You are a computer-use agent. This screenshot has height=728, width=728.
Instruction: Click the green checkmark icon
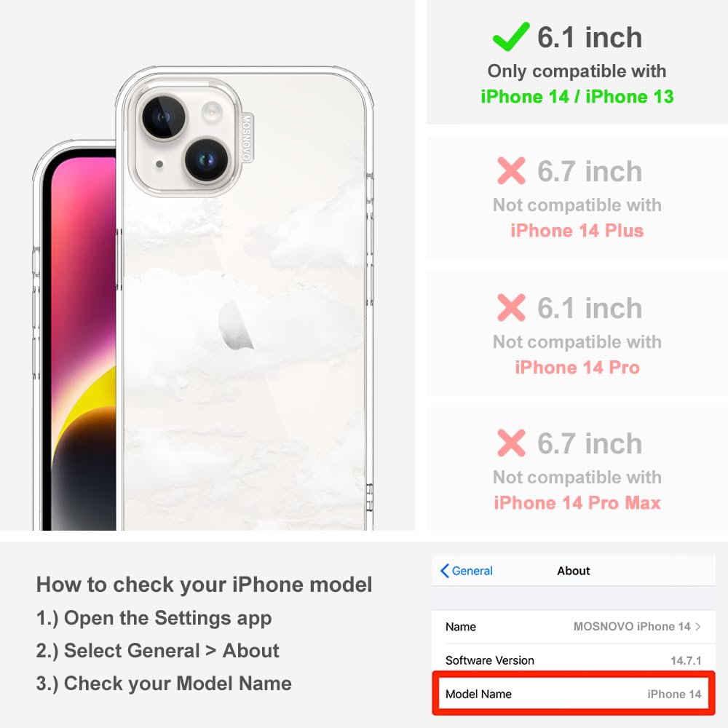511,36
